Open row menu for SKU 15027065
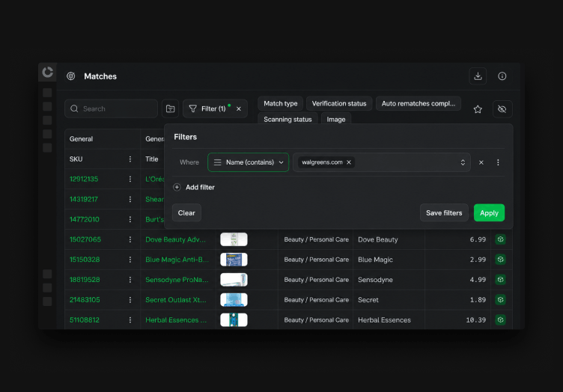Viewport: 563px width, 392px height. [130, 239]
